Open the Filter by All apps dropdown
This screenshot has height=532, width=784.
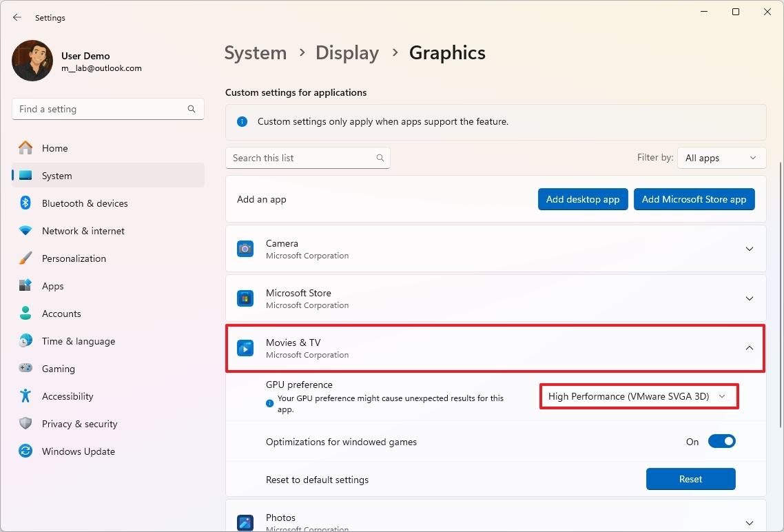point(721,158)
